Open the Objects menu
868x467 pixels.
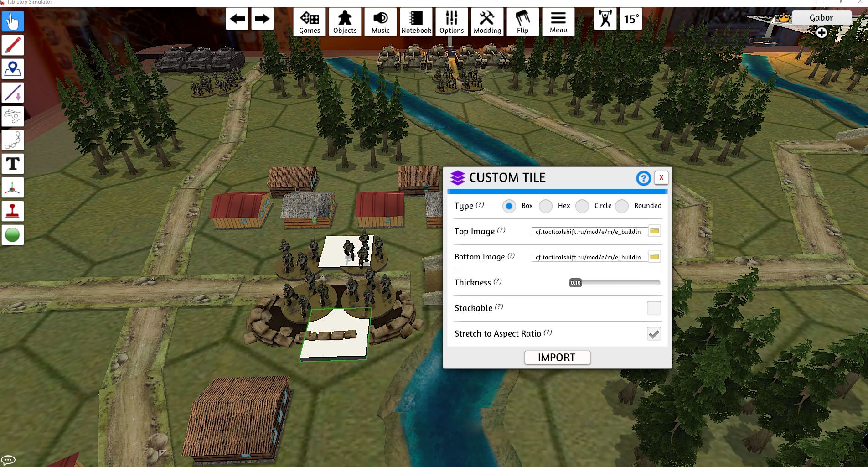pyautogui.click(x=345, y=22)
